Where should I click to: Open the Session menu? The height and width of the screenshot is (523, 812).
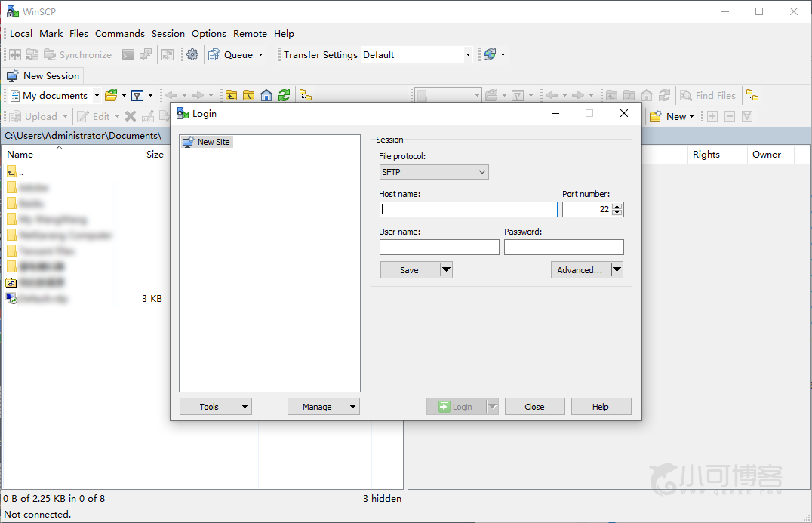(x=168, y=34)
